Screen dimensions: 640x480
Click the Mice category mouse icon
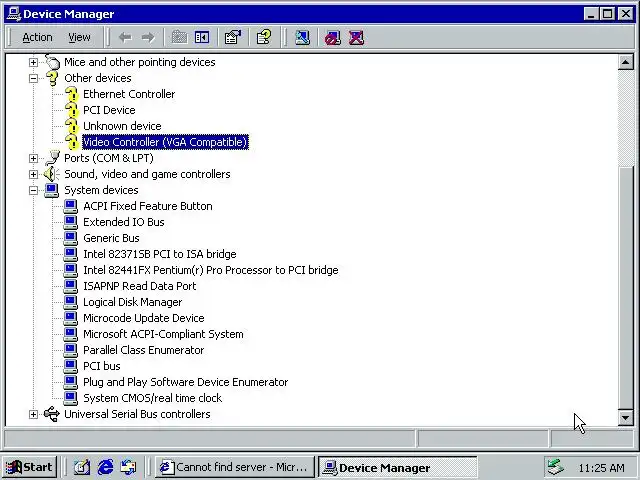[52, 62]
